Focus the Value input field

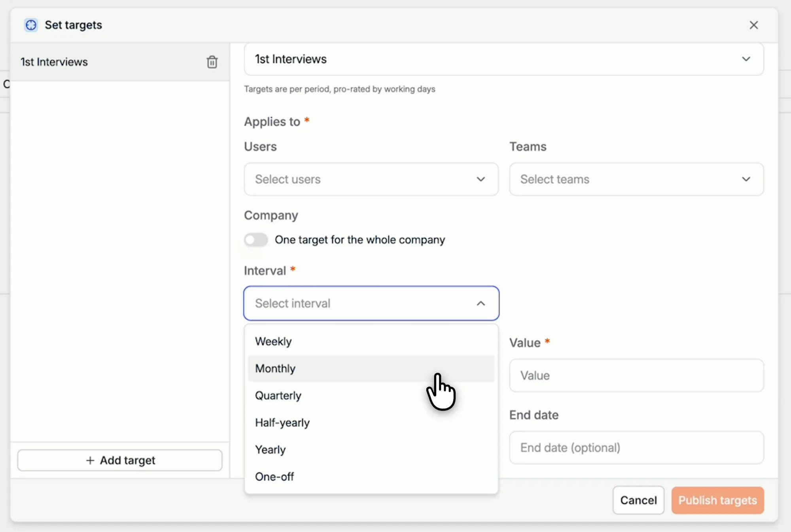tap(636, 375)
